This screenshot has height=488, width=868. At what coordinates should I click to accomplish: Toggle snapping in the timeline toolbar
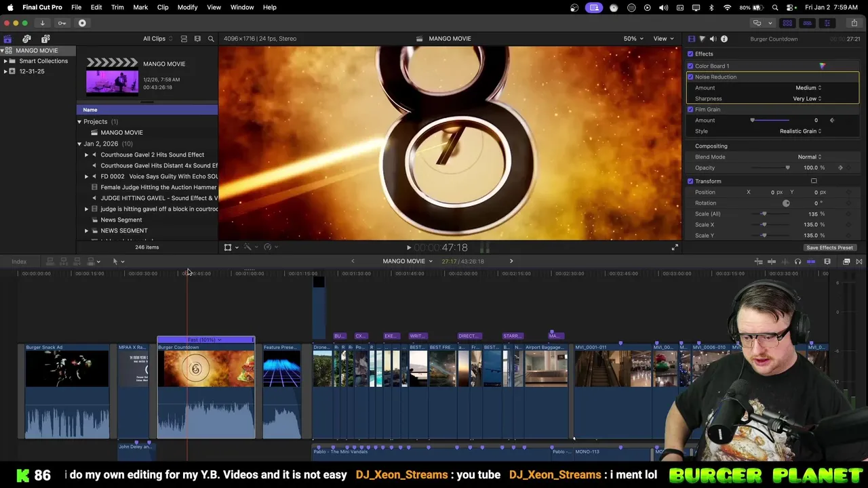(811, 262)
